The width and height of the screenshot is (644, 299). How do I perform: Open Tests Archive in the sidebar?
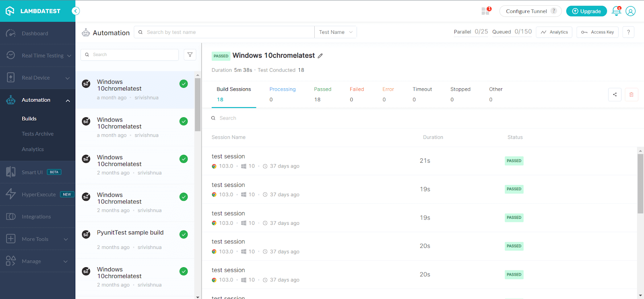[37, 134]
